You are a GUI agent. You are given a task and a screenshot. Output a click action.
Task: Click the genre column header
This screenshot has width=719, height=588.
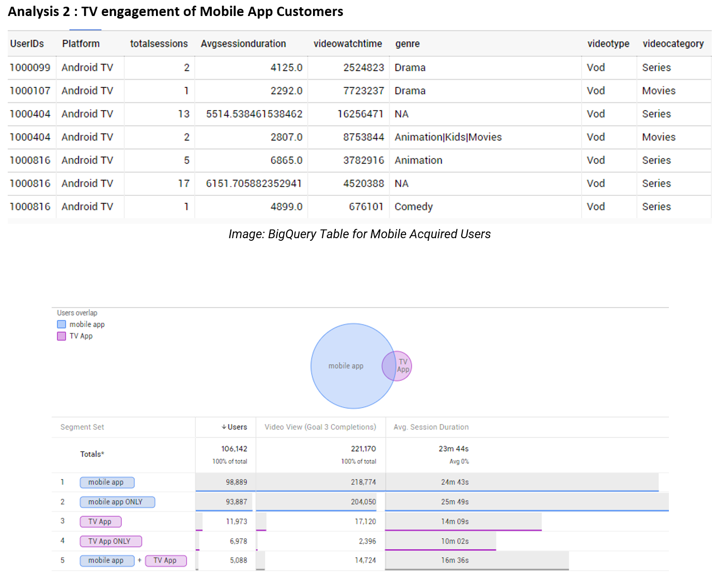[x=408, y=44]
